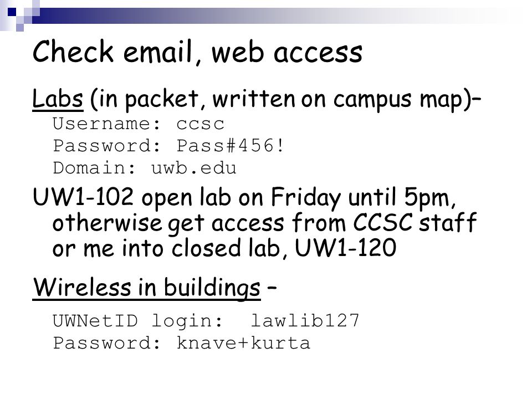The image size is (532, 399).
Task: Click the 'closed lab' phrase
Action: (226, 248)
